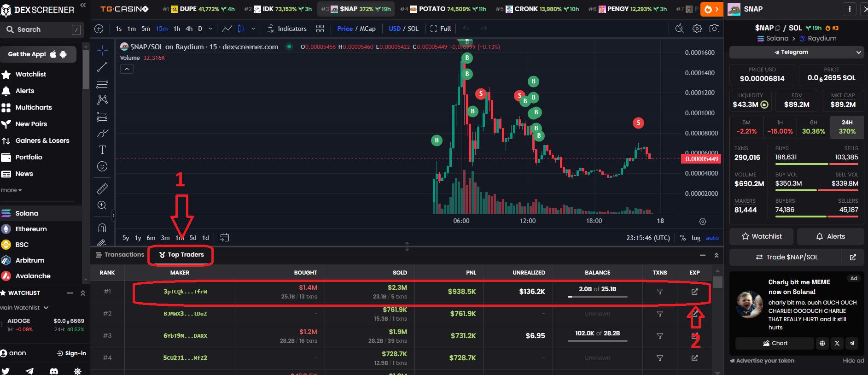Toggle the light/dark theme sun icon

point(77,371)
